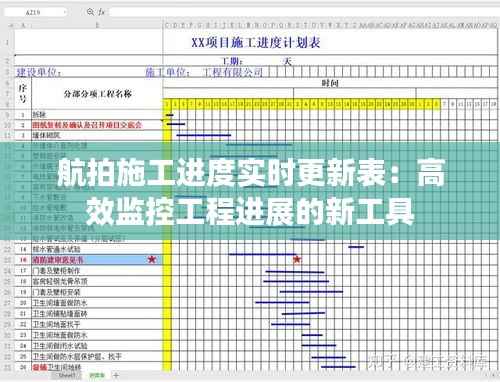Screen dimensions: 500x382
Task: Click the fx insert function icon
Action: coord(101,12)
